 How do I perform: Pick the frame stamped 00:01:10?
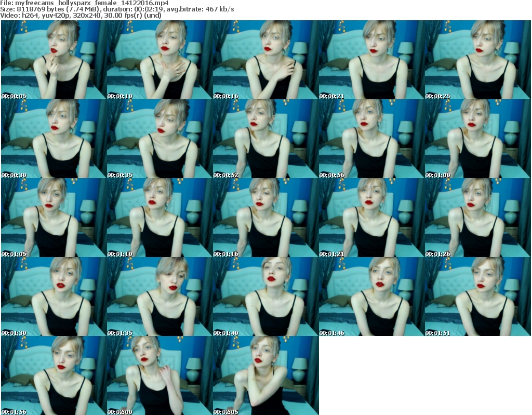pyautogui.click(x=159, y=218)
